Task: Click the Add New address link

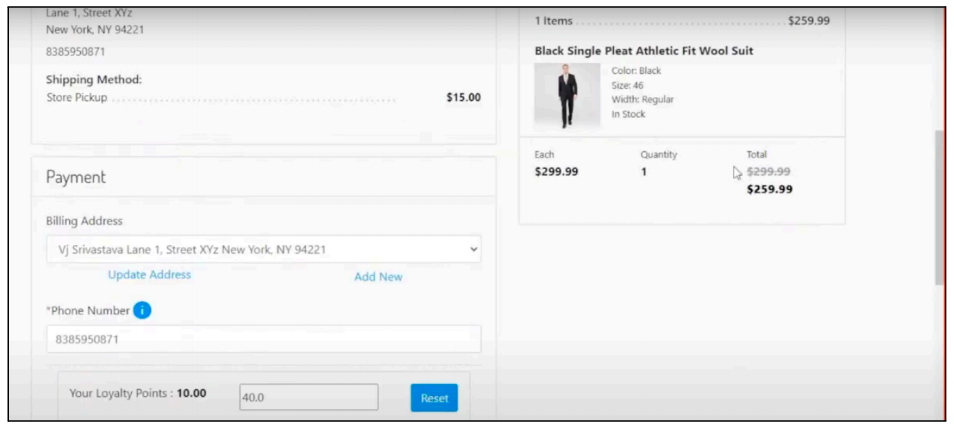Action: [x=378, y=277]
